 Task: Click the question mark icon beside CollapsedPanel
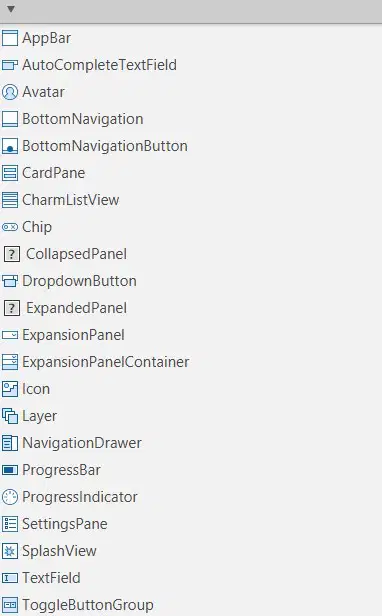tap(12, 254)
